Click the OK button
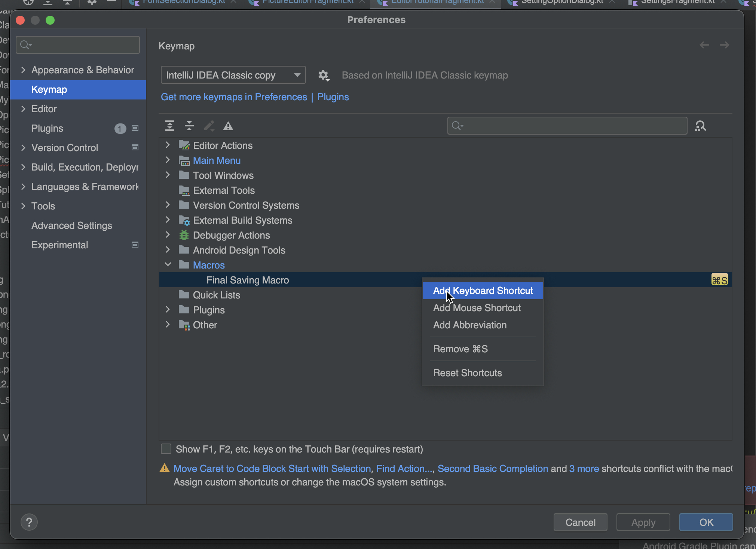 click(x=706, y=522)
